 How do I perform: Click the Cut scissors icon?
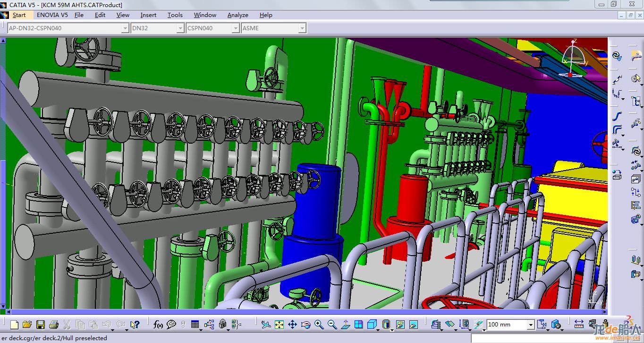pos(67,325)
